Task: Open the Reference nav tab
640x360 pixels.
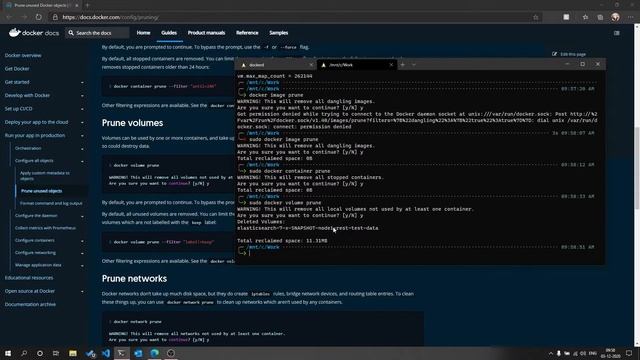Action: (x=247, y=33)
